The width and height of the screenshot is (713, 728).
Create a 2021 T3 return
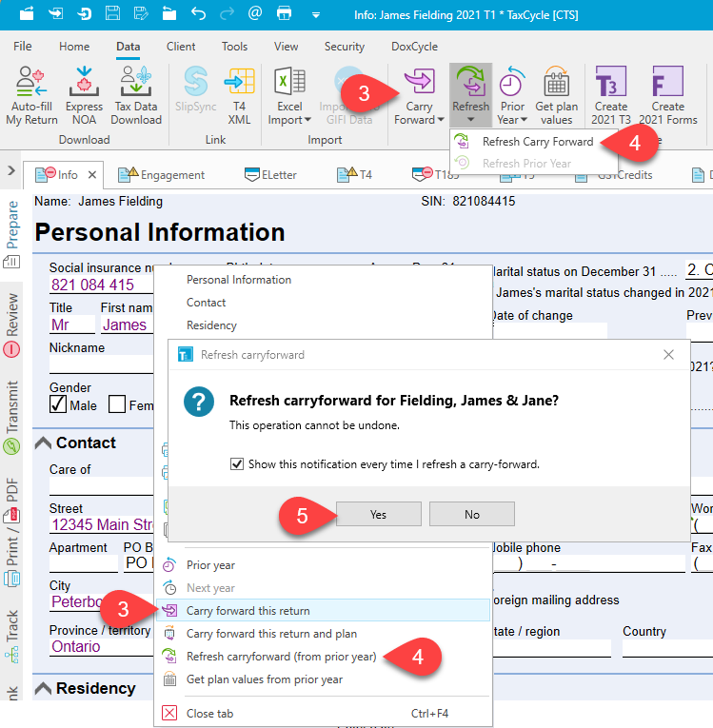[x=611, y=95]
